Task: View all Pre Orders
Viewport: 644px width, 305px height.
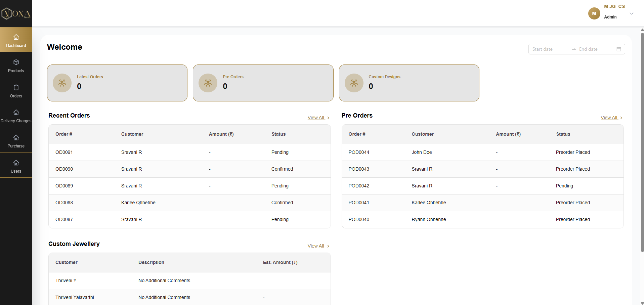Action: pyautogui.click(x=611, y=118)
